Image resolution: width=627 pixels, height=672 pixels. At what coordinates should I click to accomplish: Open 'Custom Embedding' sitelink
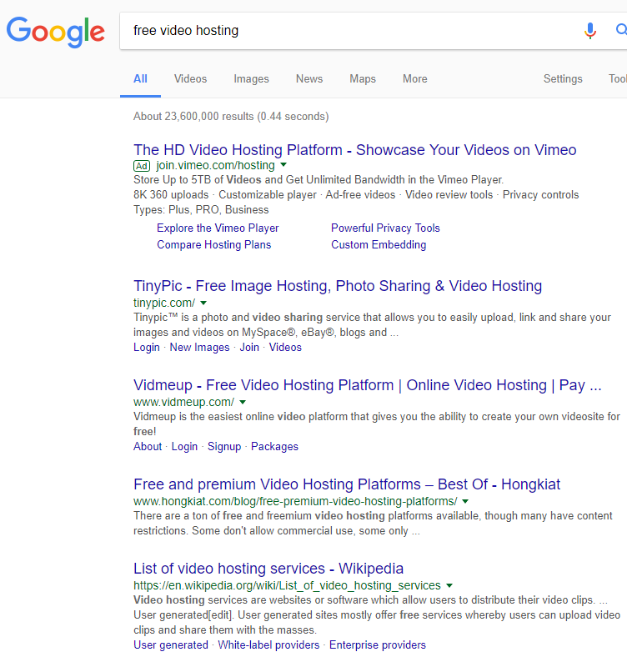tap(379, 245)
